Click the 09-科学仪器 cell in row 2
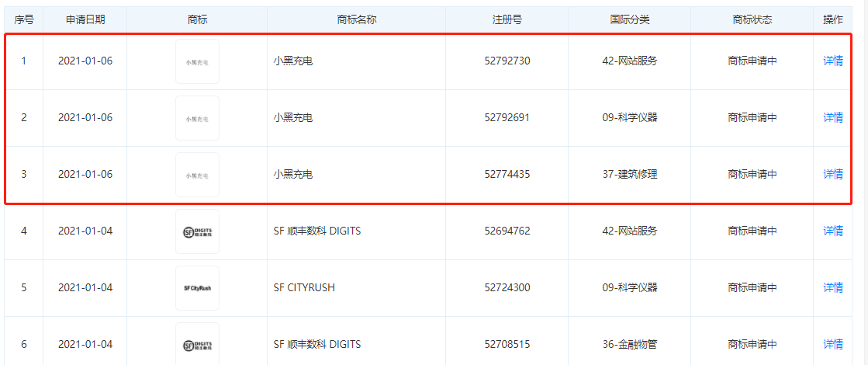868x365 pixels. [629, 117]
